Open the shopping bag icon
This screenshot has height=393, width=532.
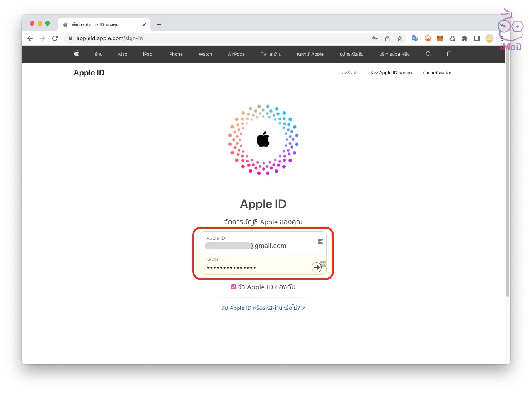coord(450,54)
